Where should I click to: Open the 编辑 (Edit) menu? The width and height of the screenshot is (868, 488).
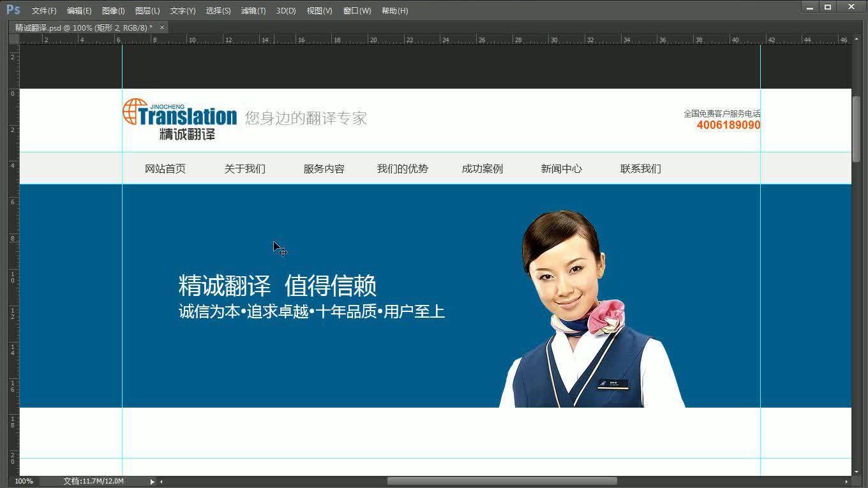click(x=79, y=10)
